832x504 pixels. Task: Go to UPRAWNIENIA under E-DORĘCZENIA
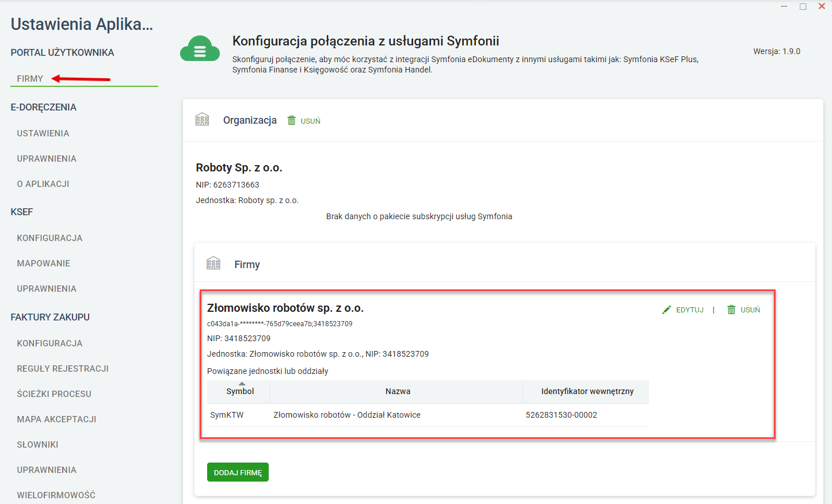pyautogui.click(x=47, y=159)
